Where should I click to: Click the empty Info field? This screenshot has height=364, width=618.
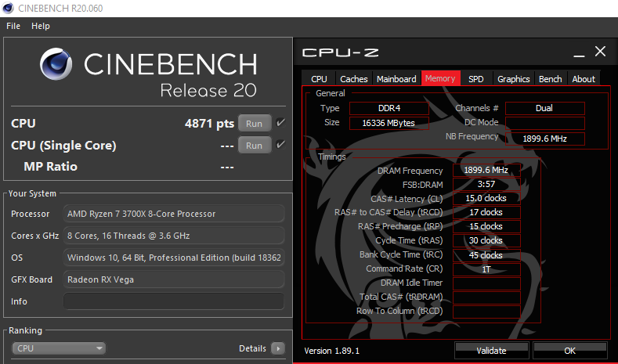tap(174, 301)
